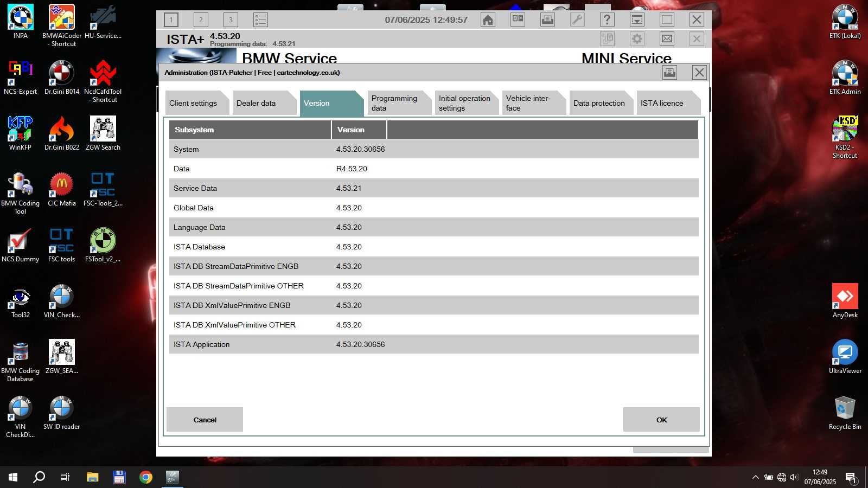Viewport: 868px width, 488px height.
Task: Launch the BMW Coding Tool shortcut
Action: click(x=21, y=193)
